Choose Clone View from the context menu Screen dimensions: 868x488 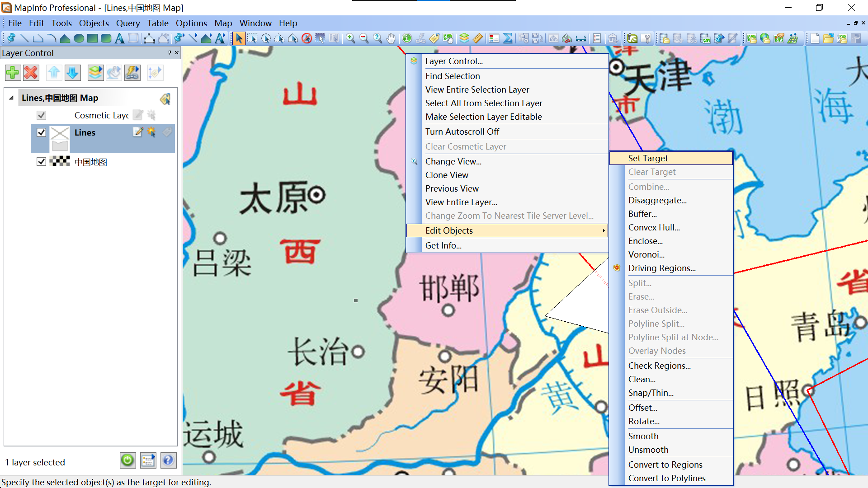[447, 175]
